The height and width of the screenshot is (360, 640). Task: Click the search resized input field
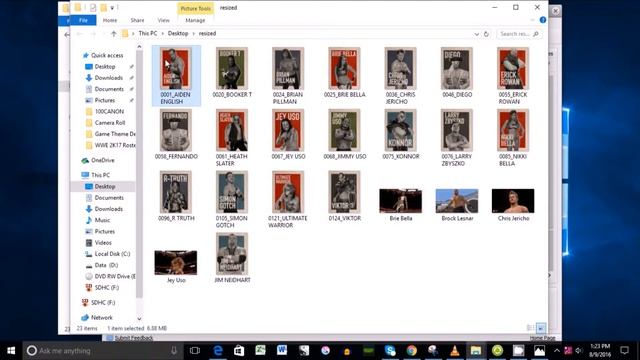[519, 34]
